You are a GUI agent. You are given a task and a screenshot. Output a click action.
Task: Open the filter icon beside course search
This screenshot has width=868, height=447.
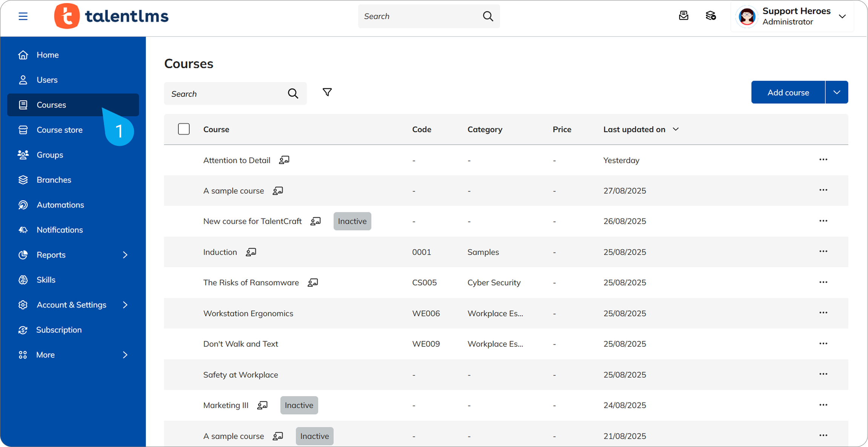[x=327, y=92]
